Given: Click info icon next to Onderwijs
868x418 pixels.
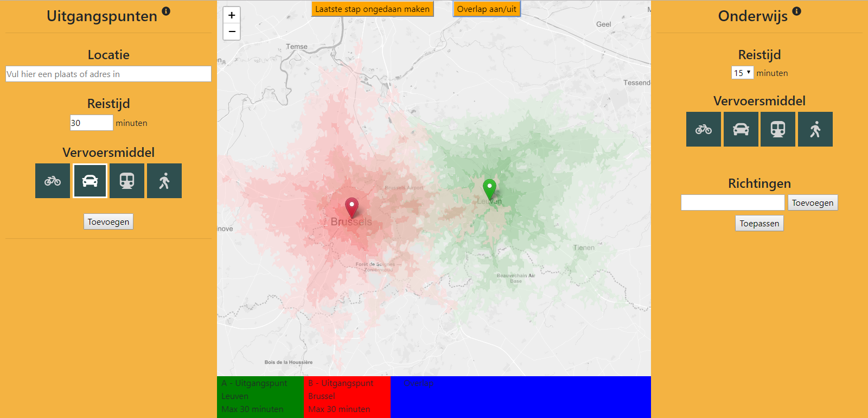Looking at the screenshot, I should point(796,11).
